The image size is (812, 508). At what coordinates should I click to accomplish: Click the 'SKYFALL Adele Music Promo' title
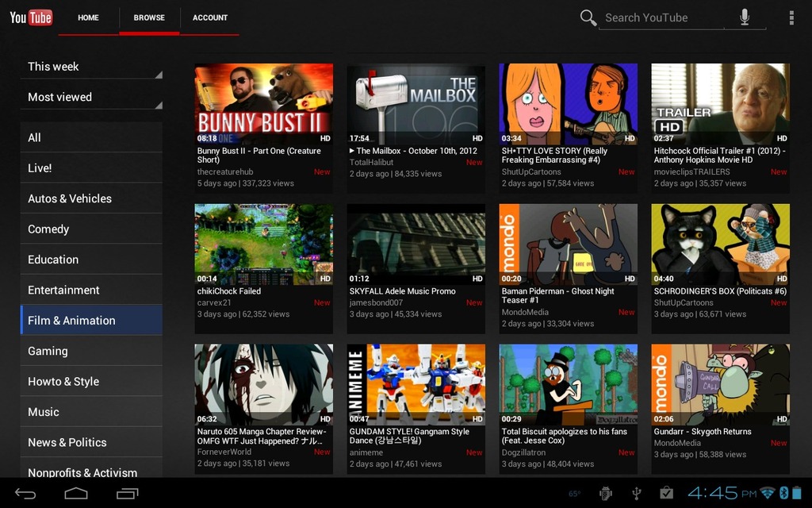[402, 291]
